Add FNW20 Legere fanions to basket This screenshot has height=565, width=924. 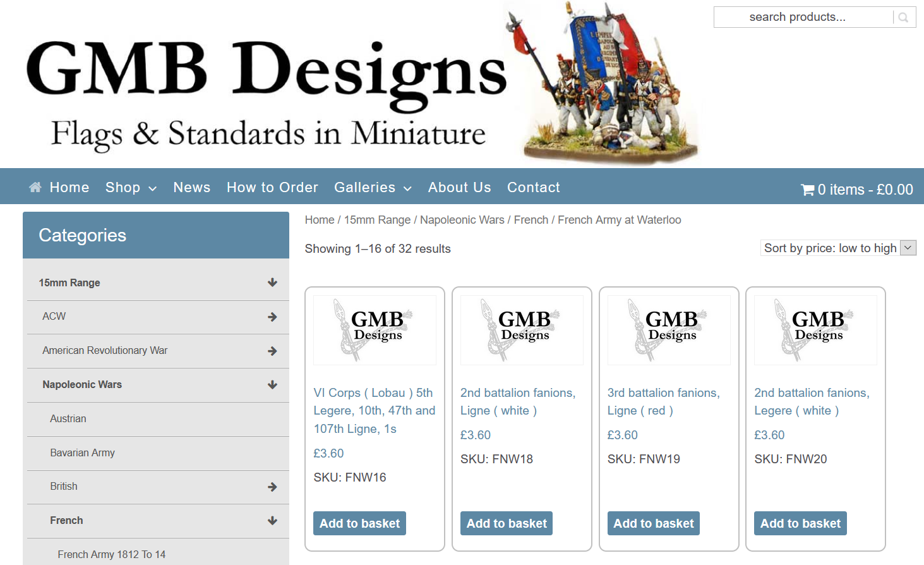[800, 523]
